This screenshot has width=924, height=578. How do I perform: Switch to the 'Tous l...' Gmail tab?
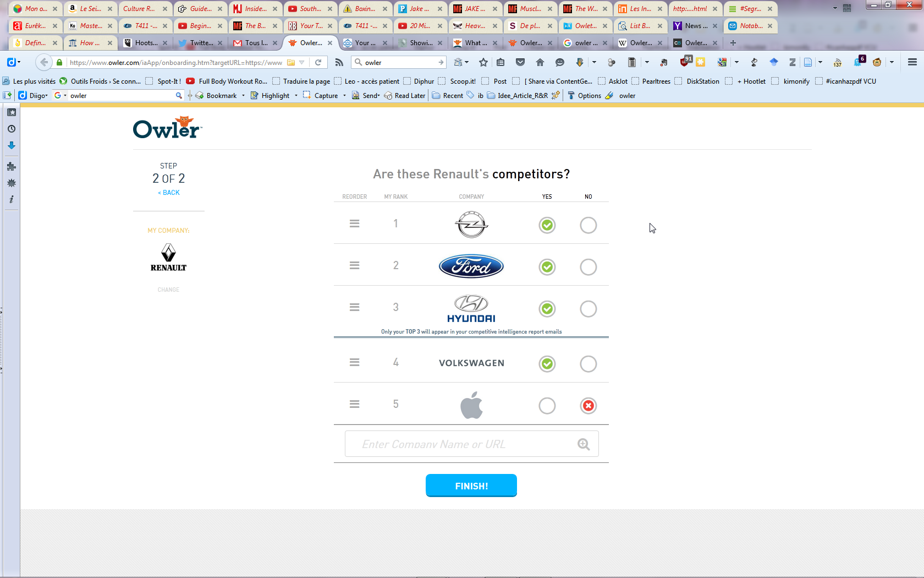coord(256,42)
